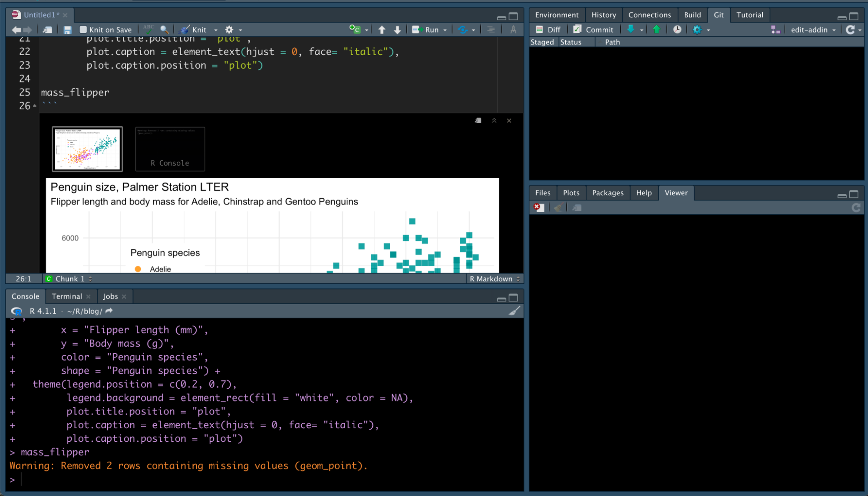
Task: Enable Knit on Save
Action: tap(83, 30)
